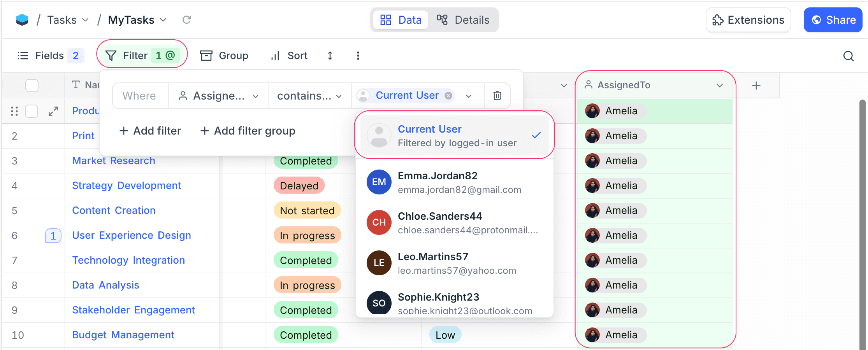
Task: Click the row height icon
Action: pos(330,56)
